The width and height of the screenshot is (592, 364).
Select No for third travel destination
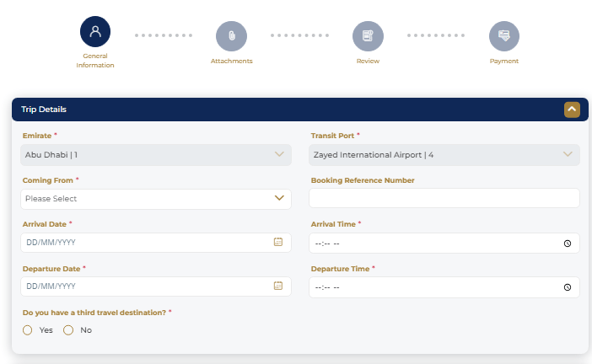(x=69, y=330)
